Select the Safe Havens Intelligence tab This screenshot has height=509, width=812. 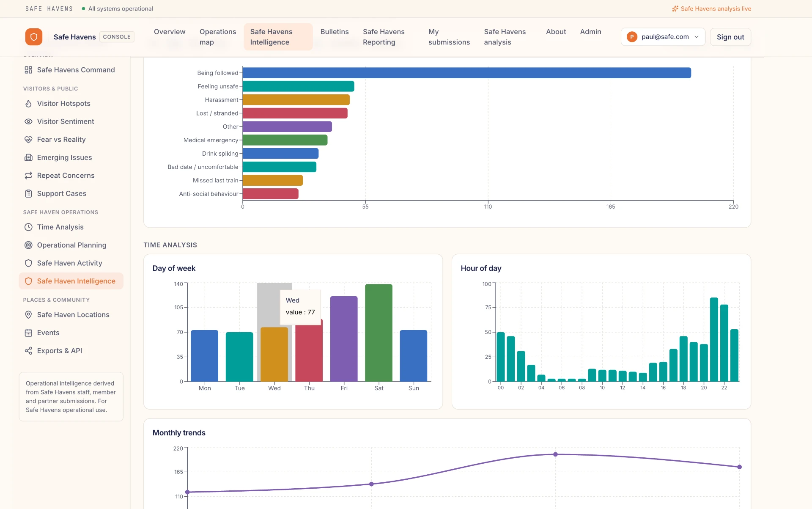coord(278,37)
